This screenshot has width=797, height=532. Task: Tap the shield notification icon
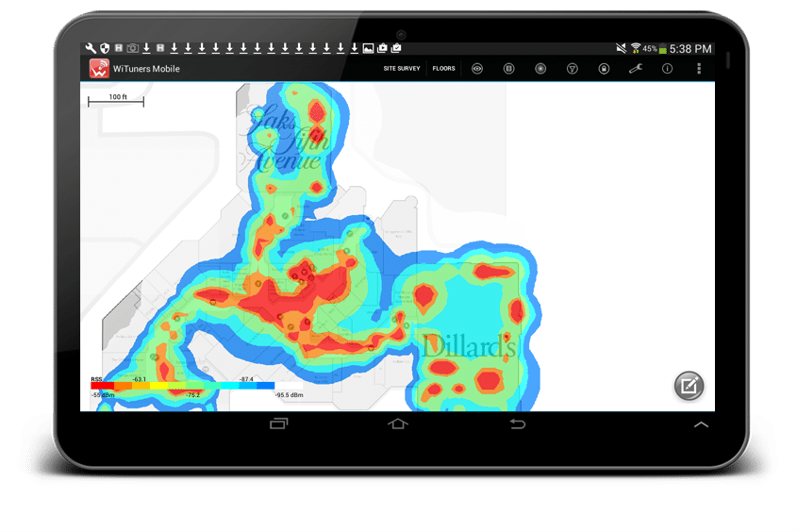pyautogui.click(x=105, y=48)
